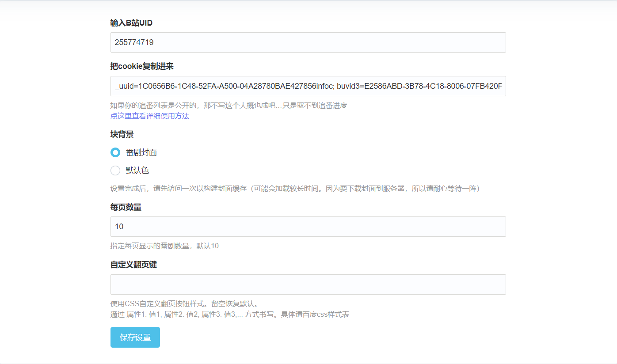Screen dimensions: 617x364
Task: Click the 每页数量 input field
Action: pos(308,227)
